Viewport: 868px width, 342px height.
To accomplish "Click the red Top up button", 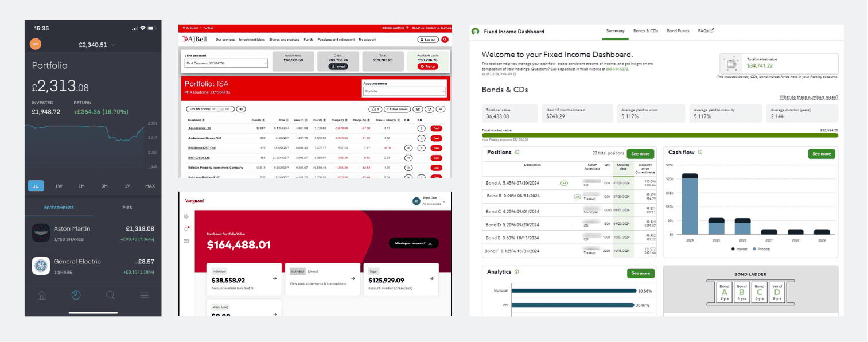I will 428,67.
